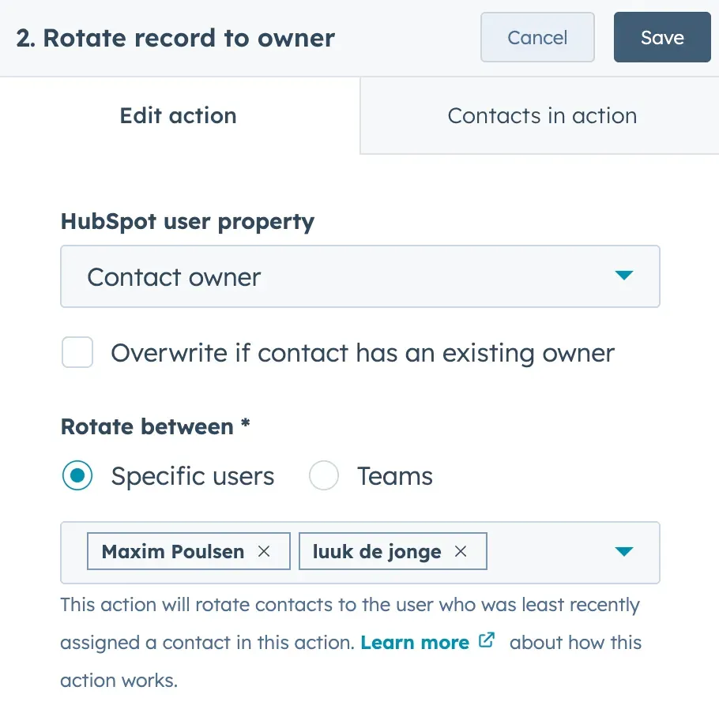Expand the Rotate between users dropdown
719x728 pixels.
coord(624,553)
